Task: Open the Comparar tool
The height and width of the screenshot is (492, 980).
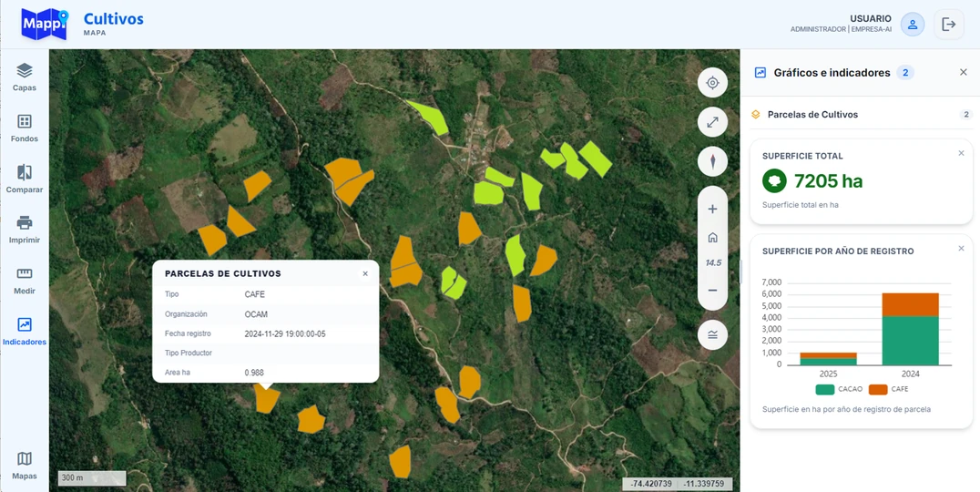Action: coord(25,179)
